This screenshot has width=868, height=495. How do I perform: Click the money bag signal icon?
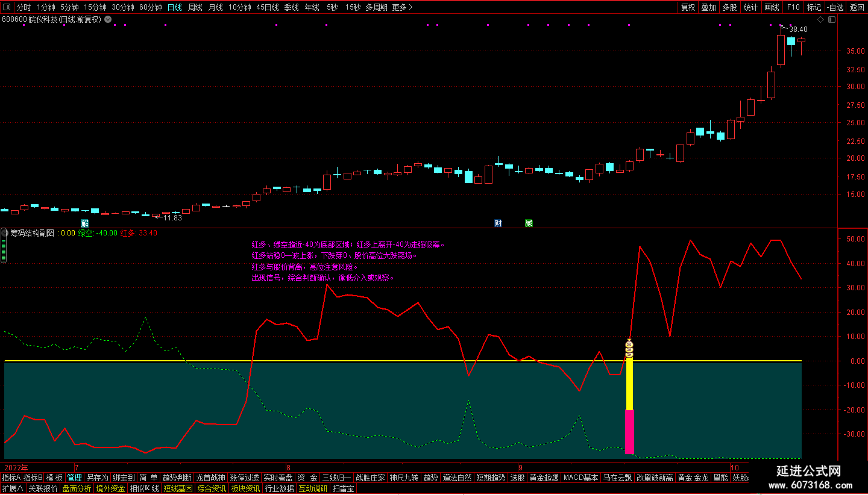[629, 348]
